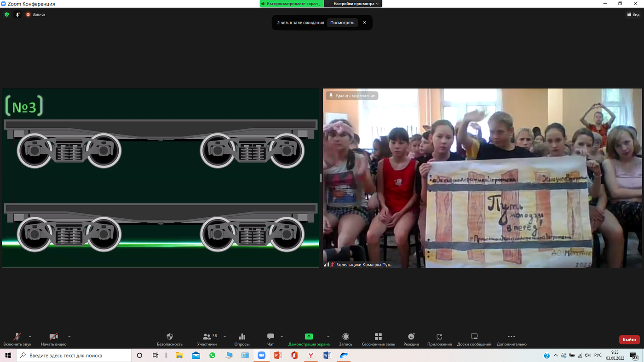Open the Polls (Опросы) icon

(x=242, y=337)
